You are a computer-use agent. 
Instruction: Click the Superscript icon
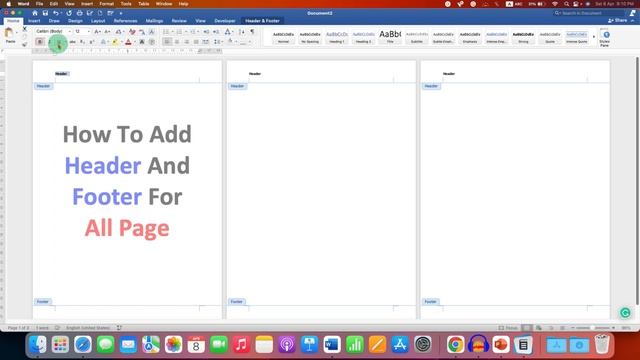(92, 42)
